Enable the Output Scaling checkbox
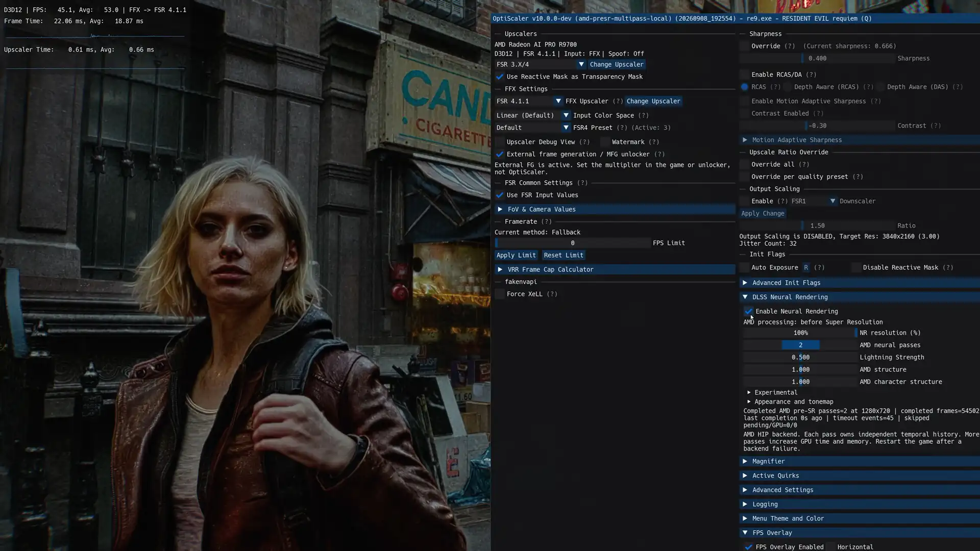Image resolution: width=980 pixels, height=551 pixels. pos(744,201)
